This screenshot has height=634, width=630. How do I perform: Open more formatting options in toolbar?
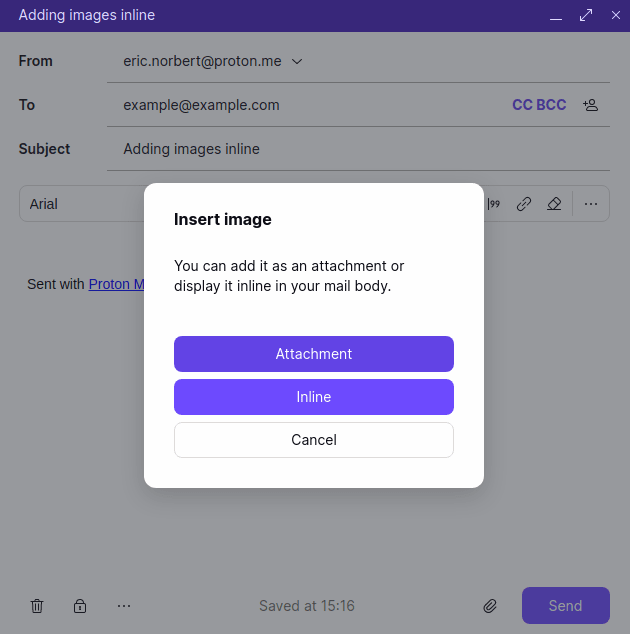coord(591,204)
